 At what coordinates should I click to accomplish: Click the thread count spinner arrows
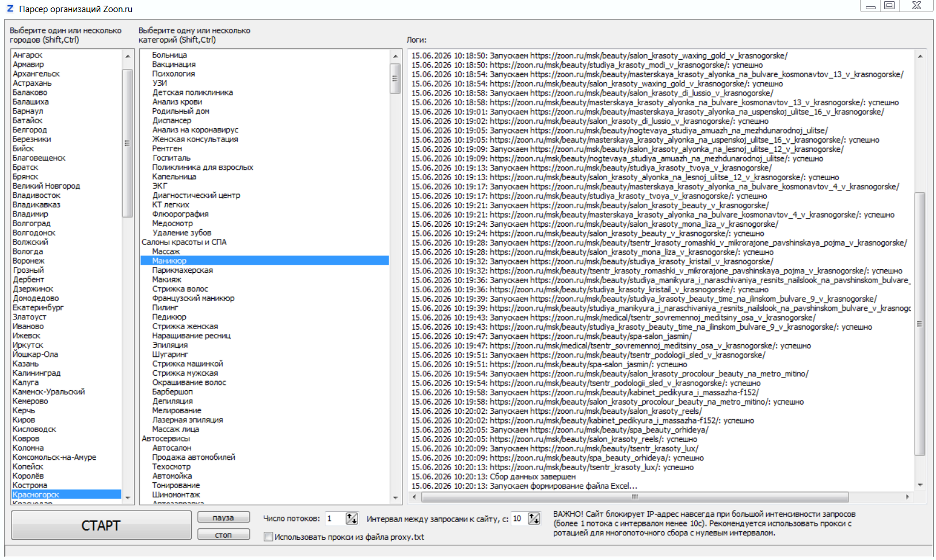point(352,519)
